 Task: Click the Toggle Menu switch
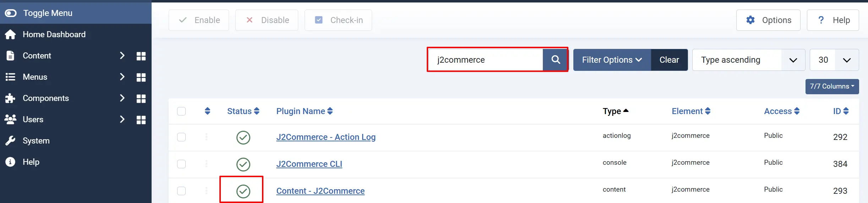coord(11,13)
